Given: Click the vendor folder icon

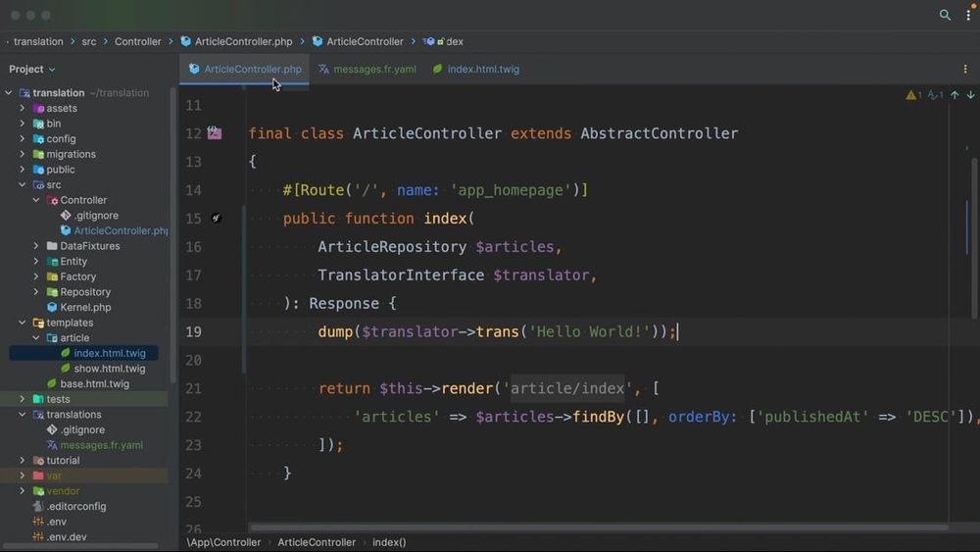Looking at the screenshot, I should [38, 491].
